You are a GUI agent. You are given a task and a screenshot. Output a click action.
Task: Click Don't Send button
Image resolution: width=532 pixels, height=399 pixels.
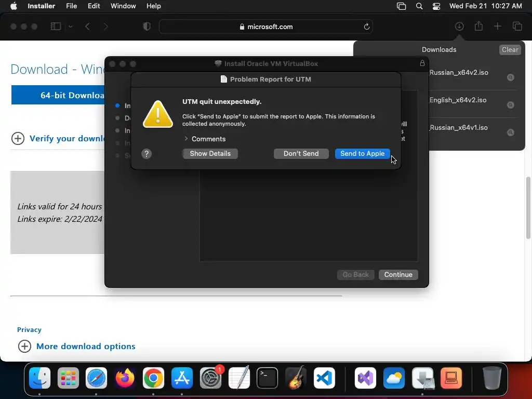(x=301, y=154)
